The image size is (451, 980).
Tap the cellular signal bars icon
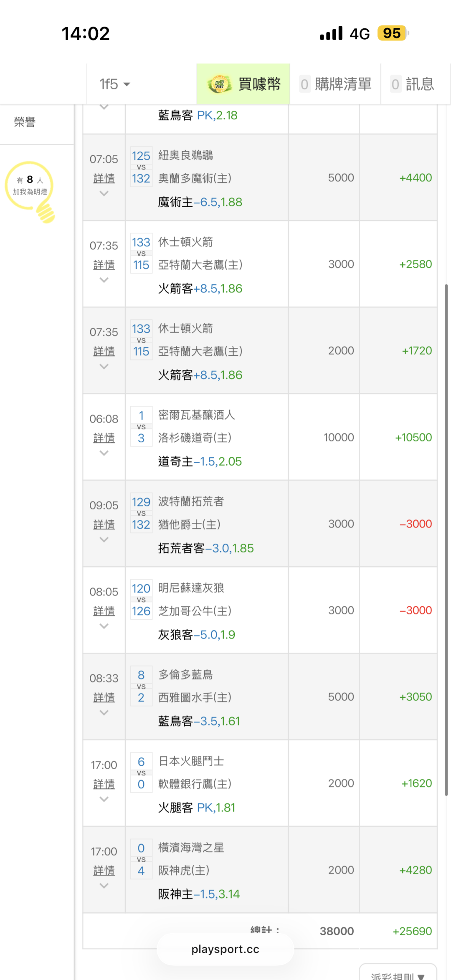(x=331, y=33)
